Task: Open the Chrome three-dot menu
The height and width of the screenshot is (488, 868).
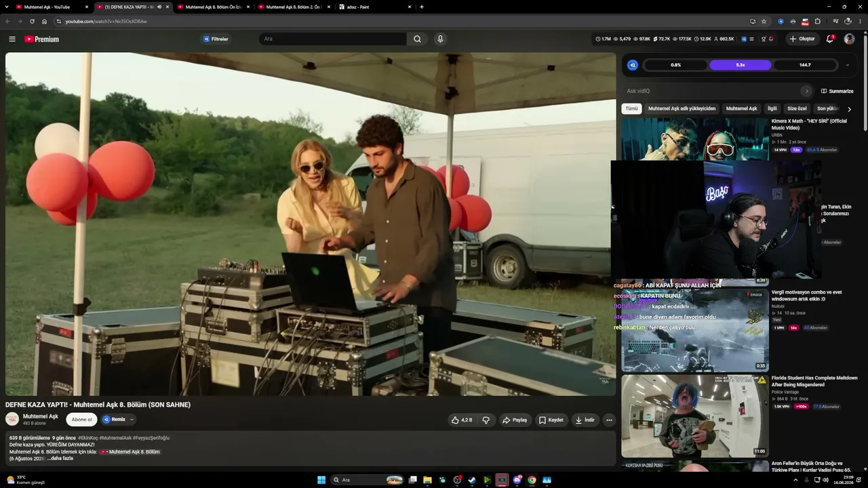Action: tap(860, 21)
